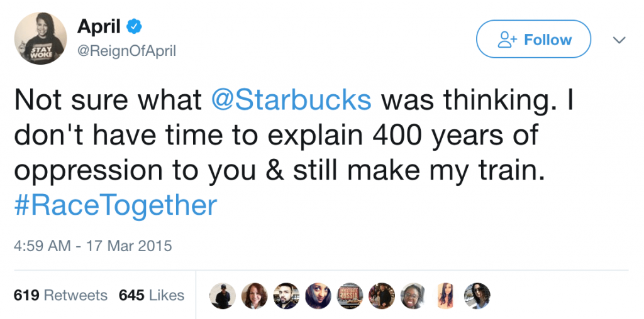Expand the tweet options chevron dropdown
This screenshot has height=319, width=644.
[619, 40]
